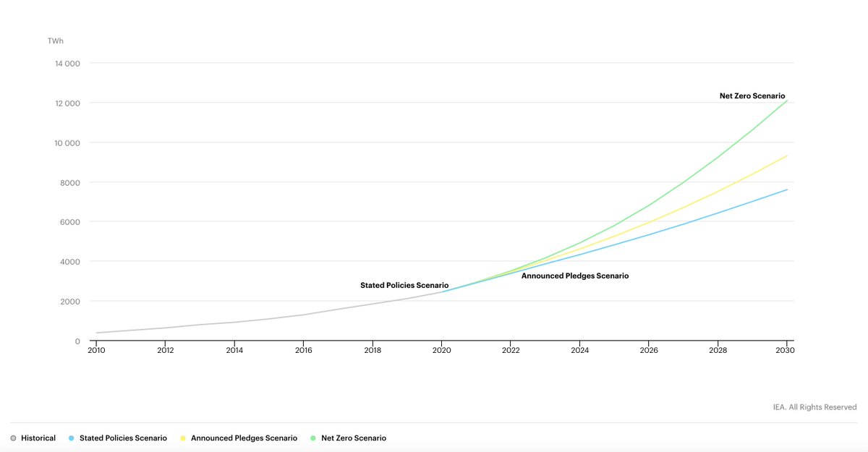
Task: Click the 'Net Zero Scenario' chart line label
Action: (752, 95)
